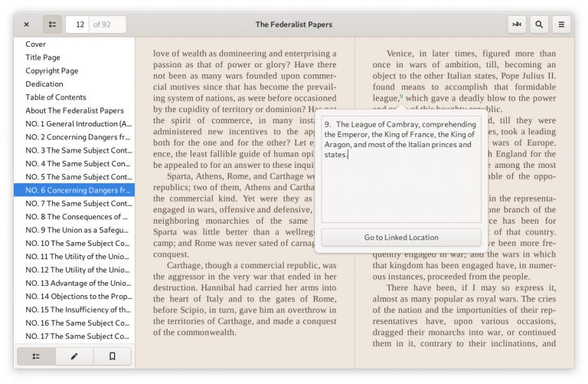Open the Copyright Page entry
588x384 pixels.
click(74, 71)
